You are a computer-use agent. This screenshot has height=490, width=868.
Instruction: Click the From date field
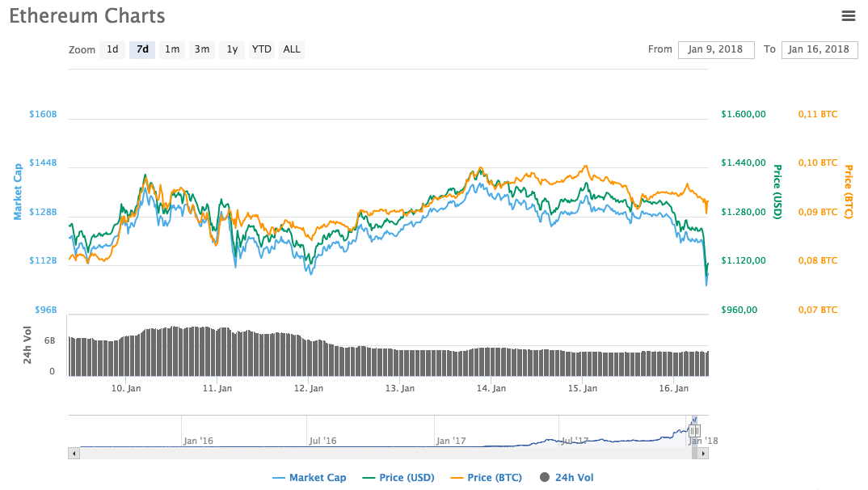(x=716, y=49)
